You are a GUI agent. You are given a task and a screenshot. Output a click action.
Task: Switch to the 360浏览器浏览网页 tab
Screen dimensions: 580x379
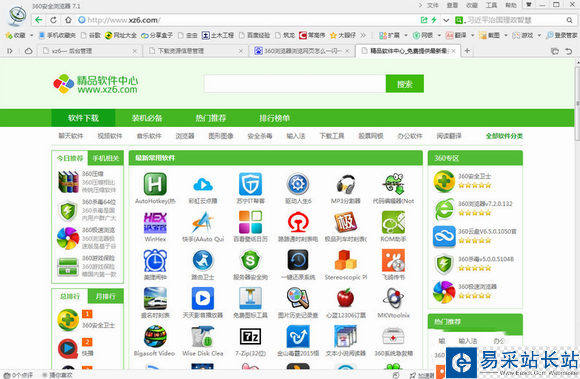302,51
